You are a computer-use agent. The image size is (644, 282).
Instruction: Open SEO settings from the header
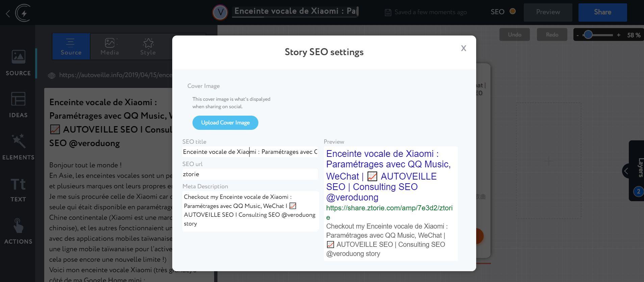(x=497, y=12)
